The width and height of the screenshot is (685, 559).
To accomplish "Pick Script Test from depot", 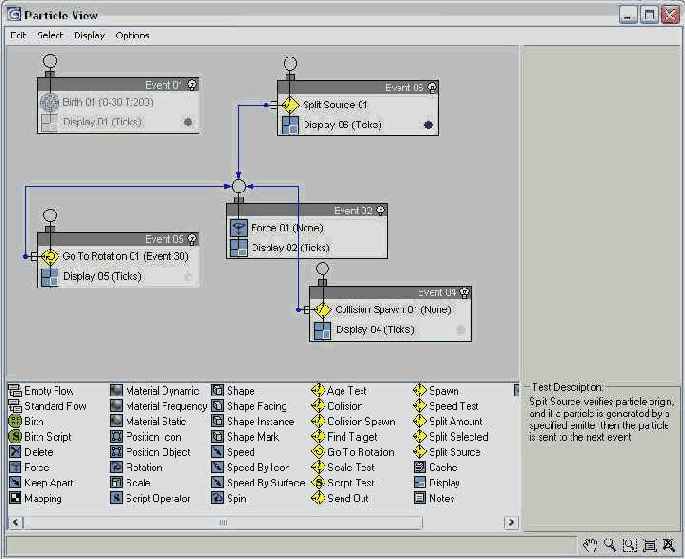I will pos(343,483).
